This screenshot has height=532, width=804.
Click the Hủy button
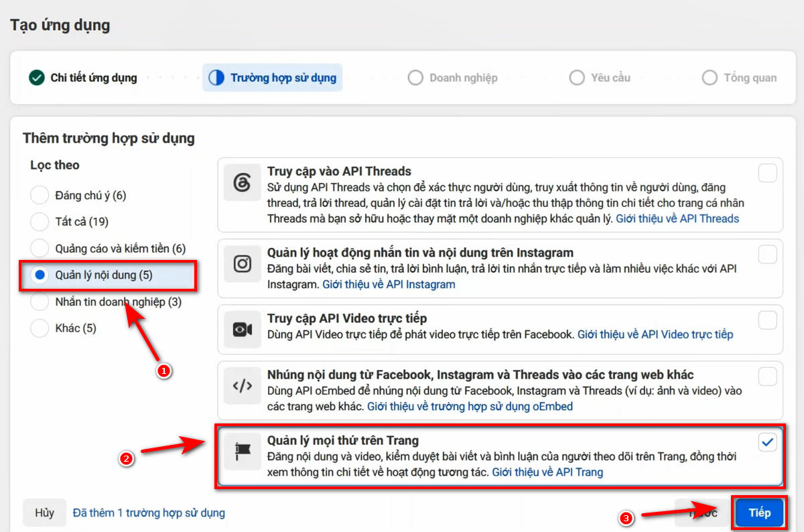44,513
